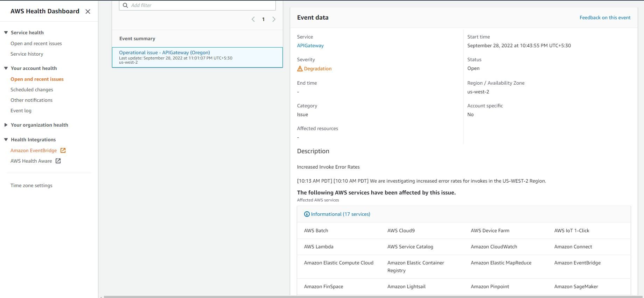Screen dimensions: 644x298
Task: Click the Amazon Lightsail service entry
Action: coord(407,286)
